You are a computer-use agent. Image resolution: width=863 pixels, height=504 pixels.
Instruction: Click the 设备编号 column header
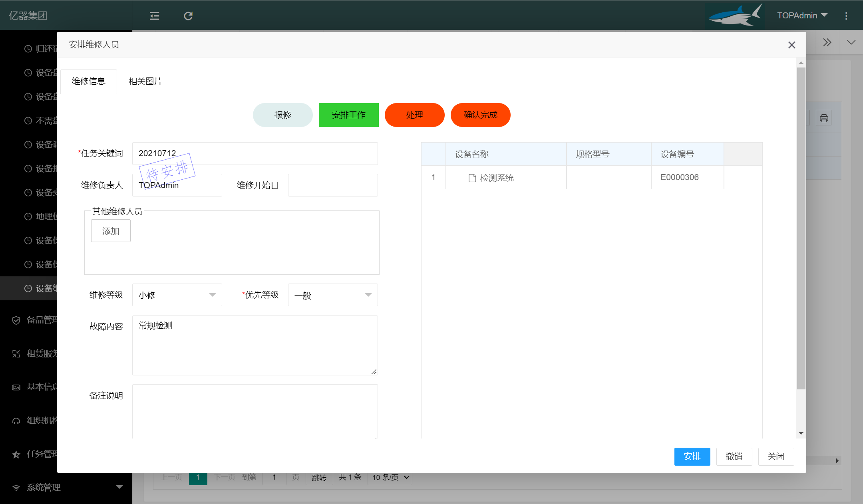click(x=687, y=154)
